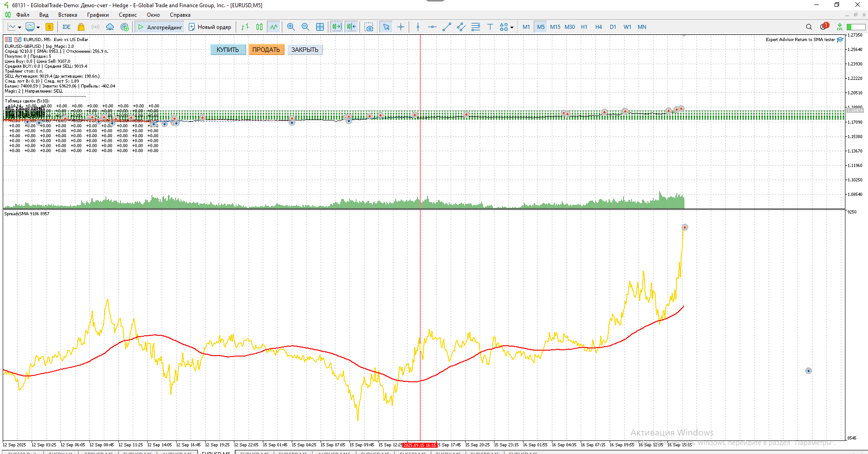This screenshot has height=454, width=868.
Task: Click the gold dollar-sign toolbar icon
Action: tap(49, 27)
